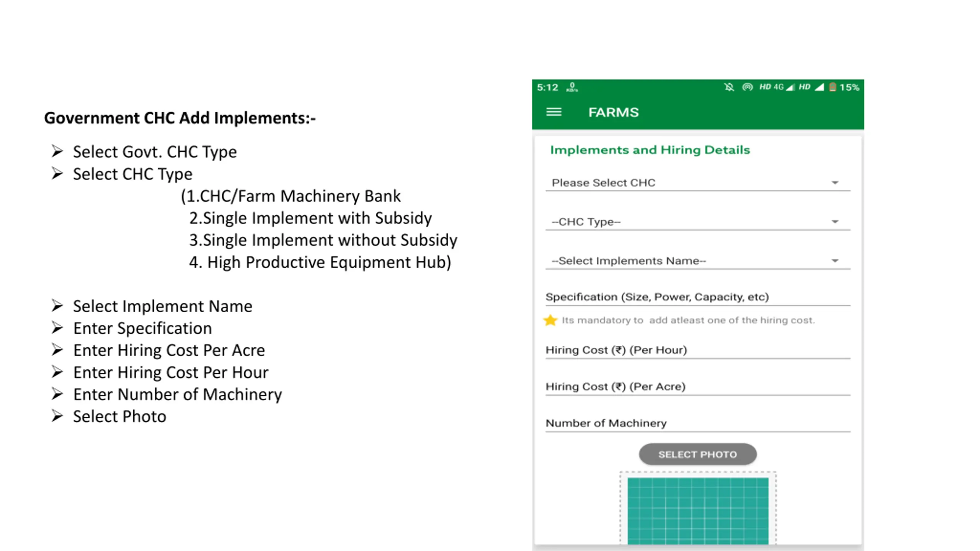Open the hamburger menu beside FARMS
This screenshot has width=980, height=551.
coord(554,112)
